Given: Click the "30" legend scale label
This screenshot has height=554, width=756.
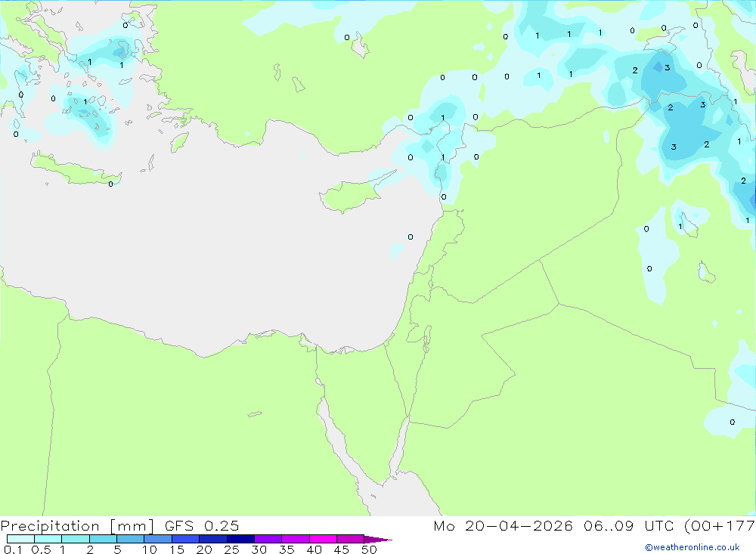Looking at the screenshot, I should pyautogui.click(x=259, y=549).
